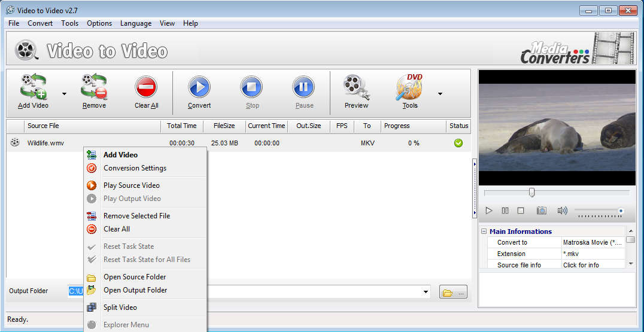Open the Tools dropdown arrow in toolbar
This screenshot has height=332, width=644.
point(440,94)
